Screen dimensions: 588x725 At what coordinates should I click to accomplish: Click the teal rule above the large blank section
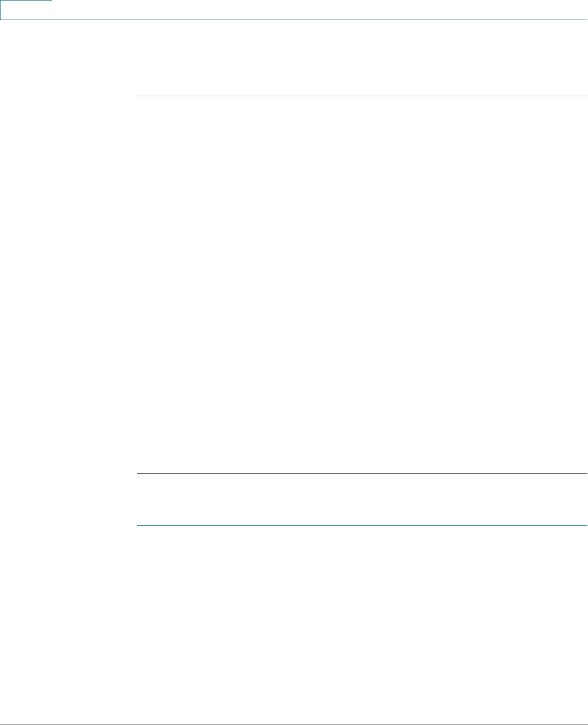coord(362,96)
